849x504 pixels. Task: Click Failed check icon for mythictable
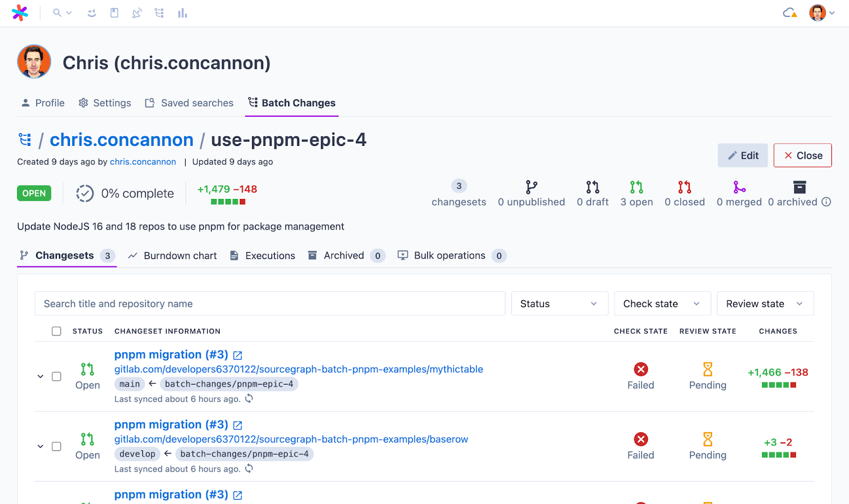point(641,369)
